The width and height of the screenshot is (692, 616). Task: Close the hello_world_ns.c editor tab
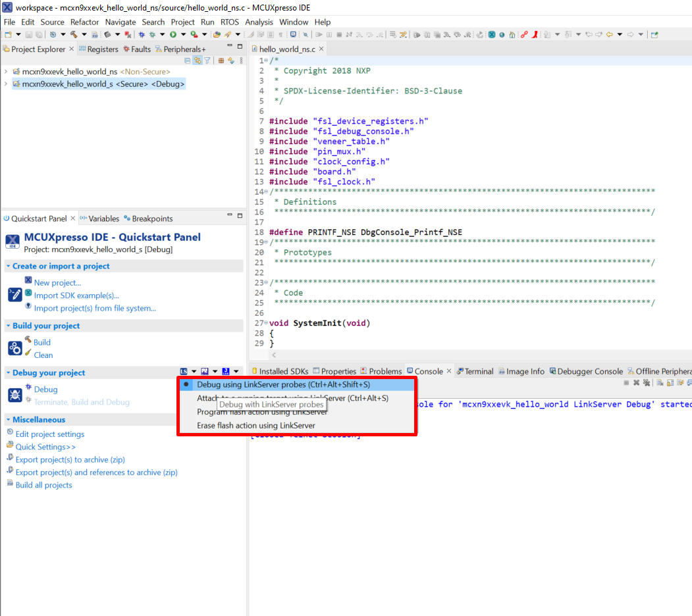click(322, 49)
